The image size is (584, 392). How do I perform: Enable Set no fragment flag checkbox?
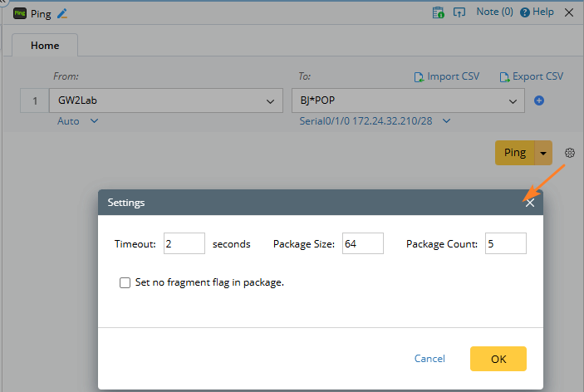[125, 282]
